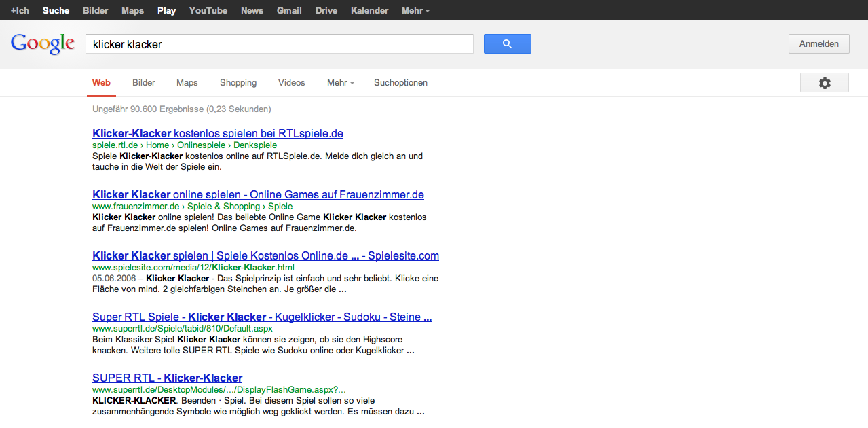Go to YouTube from the top bar
Screen dimensions: 868x428
(x=208, y=10)
